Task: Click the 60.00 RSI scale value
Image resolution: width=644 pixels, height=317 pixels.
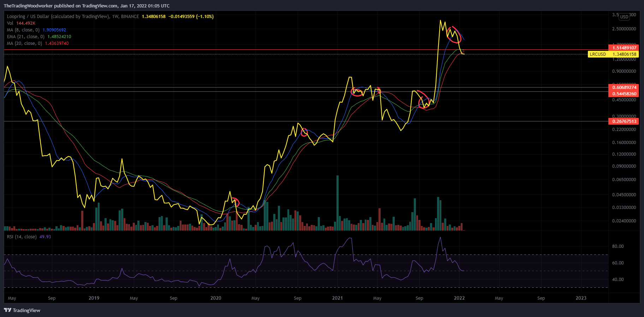Action: pos(618,263)
